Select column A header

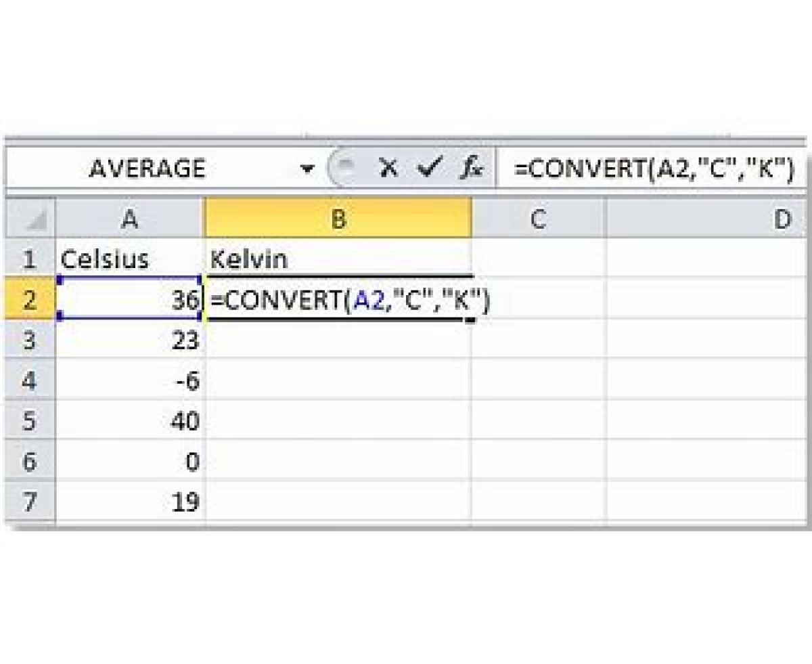click(x=130, y=219)
